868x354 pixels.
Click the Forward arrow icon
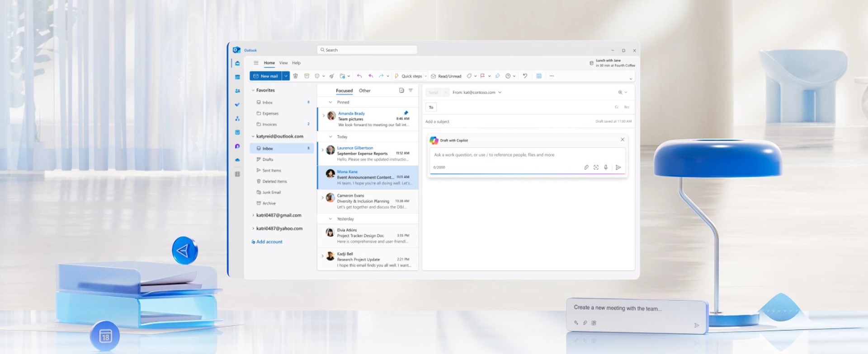coord(381,76)
